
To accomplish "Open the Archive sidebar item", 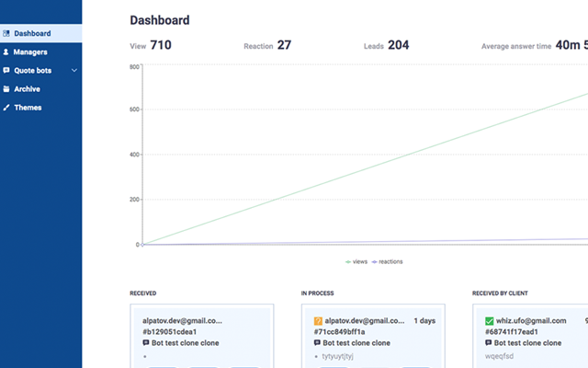I will click(40, 89).
